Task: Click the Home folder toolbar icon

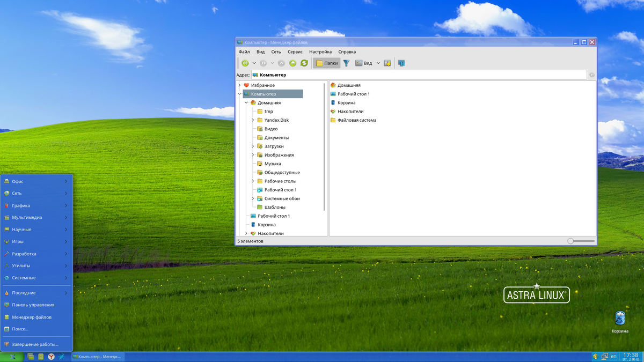Action: [x=293, y=63]
